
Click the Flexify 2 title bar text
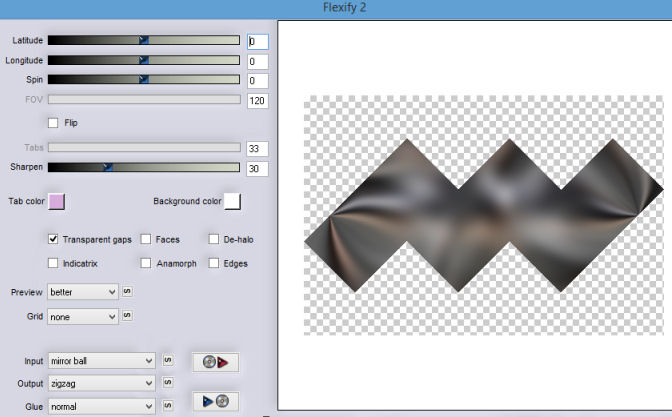[345, 8]
